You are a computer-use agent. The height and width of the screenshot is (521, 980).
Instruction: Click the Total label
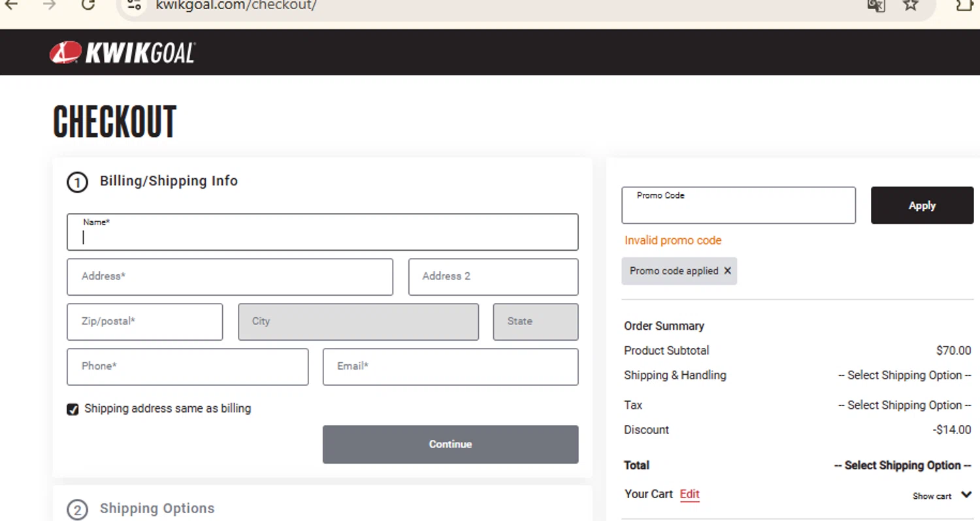[636, 466]
